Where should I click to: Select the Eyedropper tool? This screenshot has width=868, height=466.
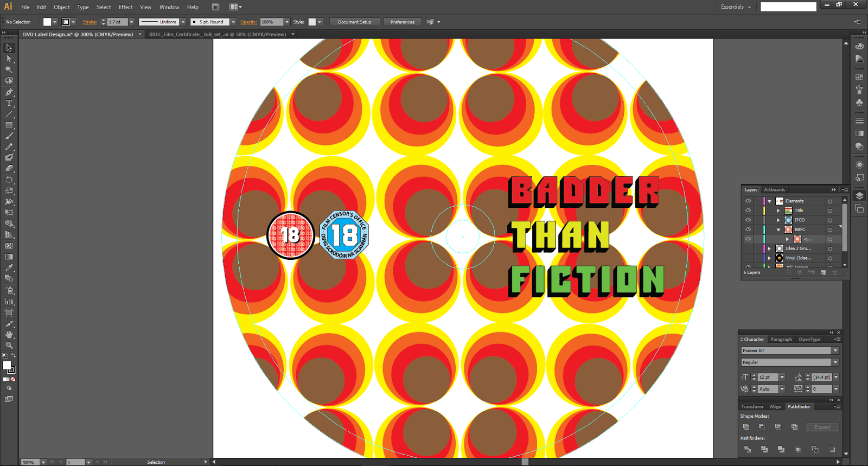[9, 268]
